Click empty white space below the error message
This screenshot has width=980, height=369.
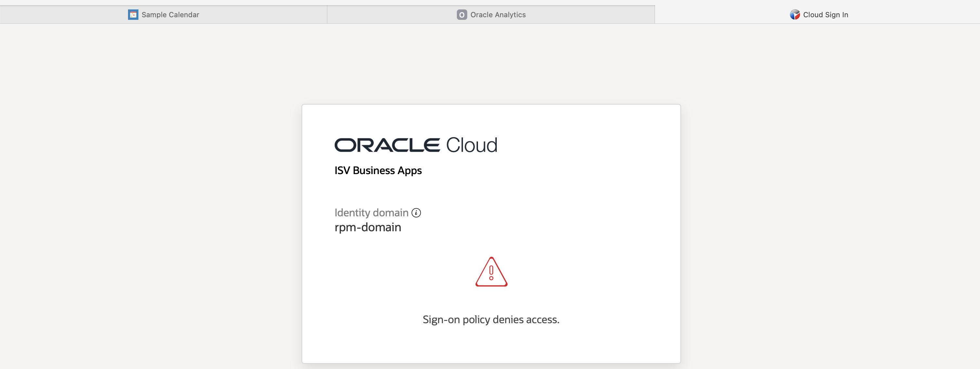coord(491,346)
